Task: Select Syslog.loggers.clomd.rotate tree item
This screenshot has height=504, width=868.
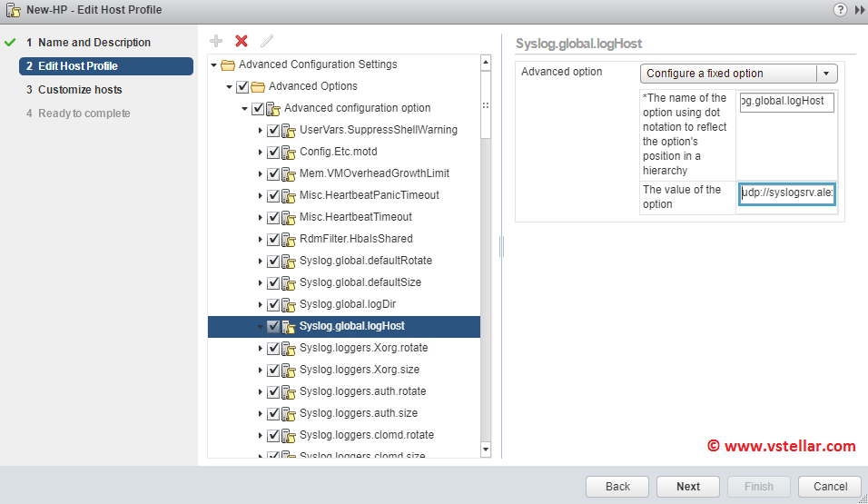Action: pyautogui.click(x=367, y=435)
